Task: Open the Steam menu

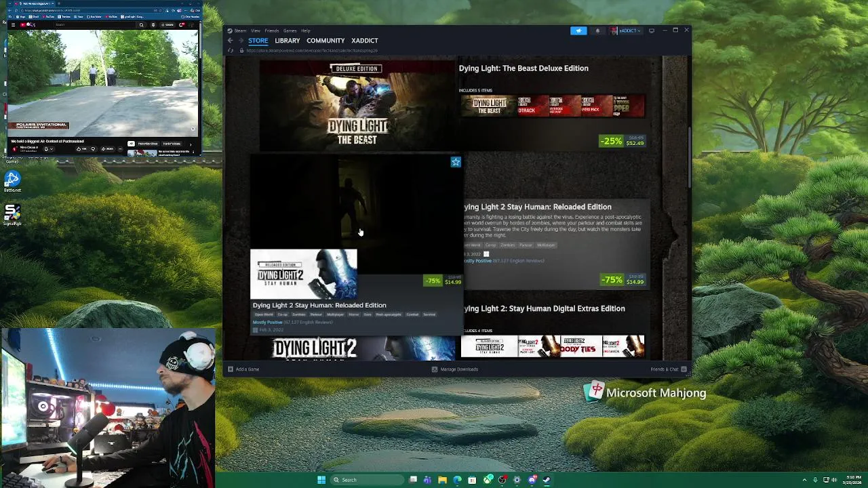Action: point(240,30)
